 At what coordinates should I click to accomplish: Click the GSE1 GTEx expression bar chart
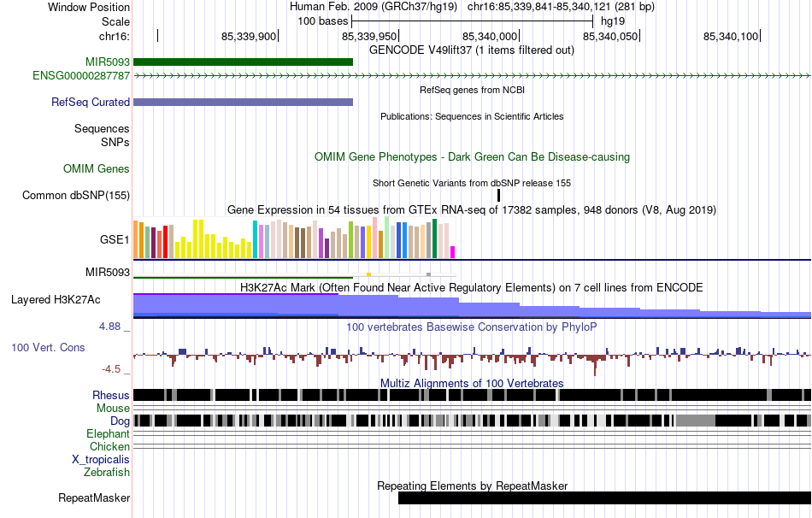click(294, 238)
